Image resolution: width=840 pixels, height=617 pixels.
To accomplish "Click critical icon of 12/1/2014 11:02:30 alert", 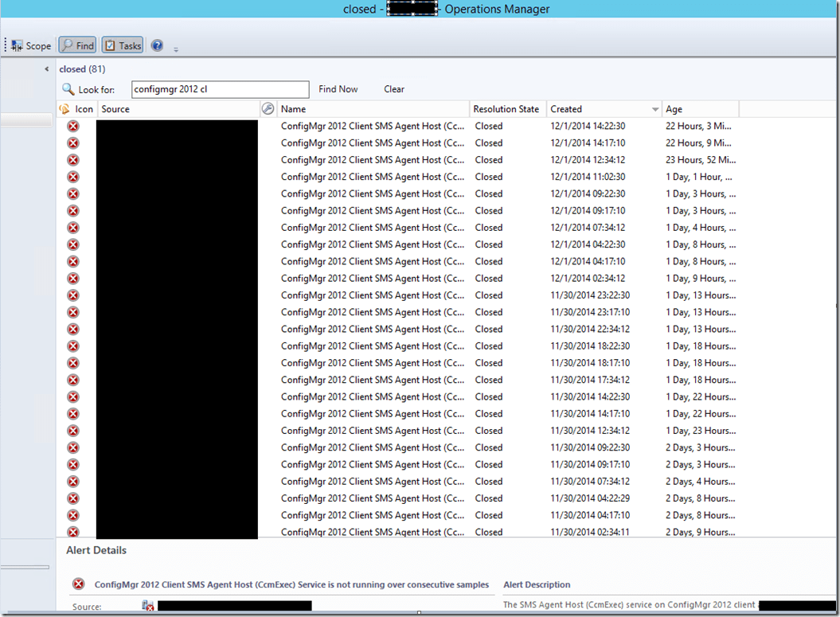I will [73, 177].
